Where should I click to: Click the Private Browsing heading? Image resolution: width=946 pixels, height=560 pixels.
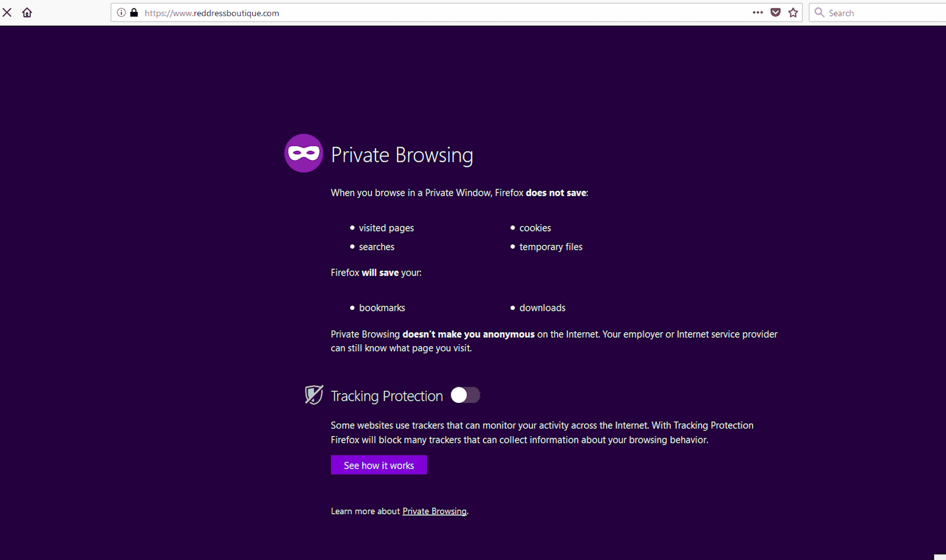click(402, 155)
